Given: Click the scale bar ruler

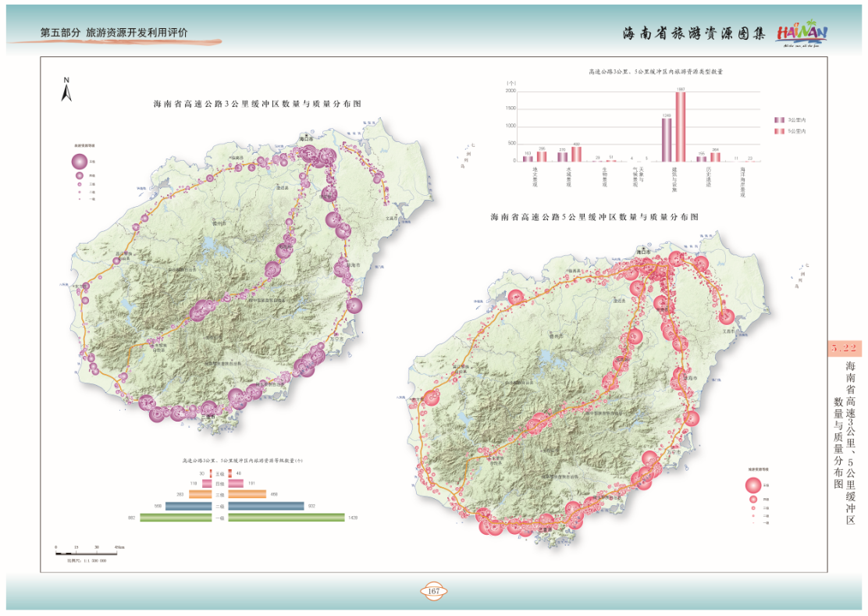Looking at the screenshot, I should point(87,551).
